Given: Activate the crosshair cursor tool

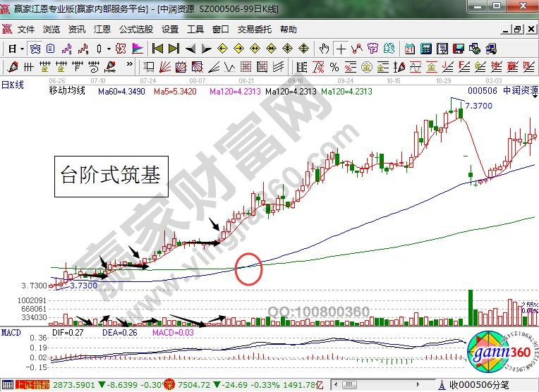Looking at the screenshot, I should 341,49.
